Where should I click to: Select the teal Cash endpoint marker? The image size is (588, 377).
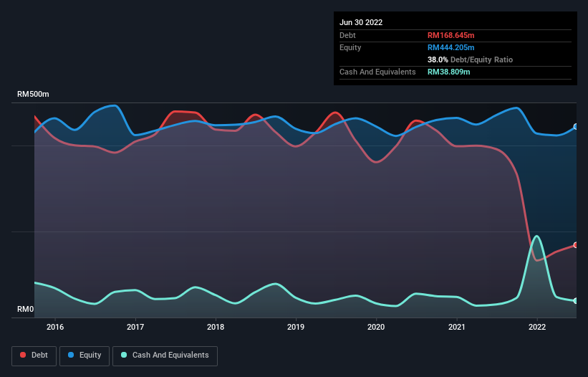[x=576, y=301]
